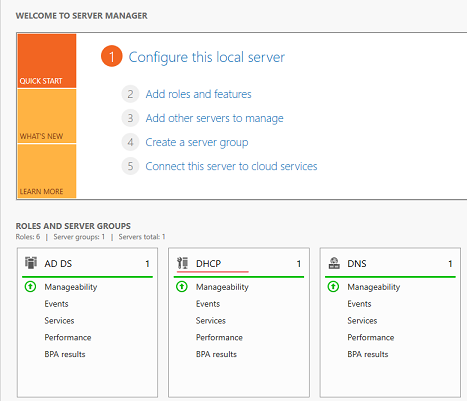
Task: Click Connect this server to cloud services
Action: (231, 166)
